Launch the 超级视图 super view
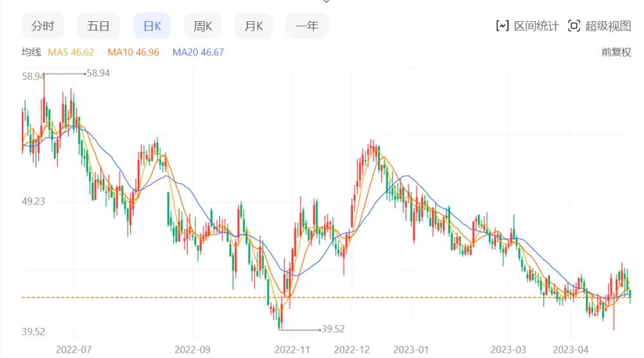This screenshot has height=358, width=644. pyautogui.click(x=600, y=26)
